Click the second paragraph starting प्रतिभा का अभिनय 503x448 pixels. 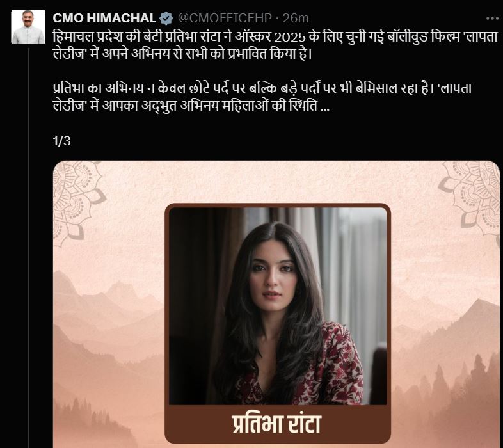[262, 97]
